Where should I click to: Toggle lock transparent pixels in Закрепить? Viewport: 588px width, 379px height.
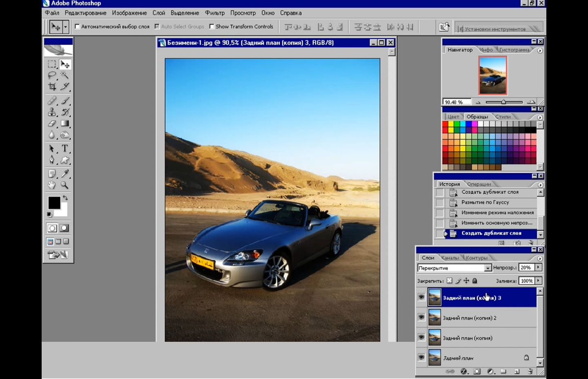pyautogui.click(x=450, y=281)
